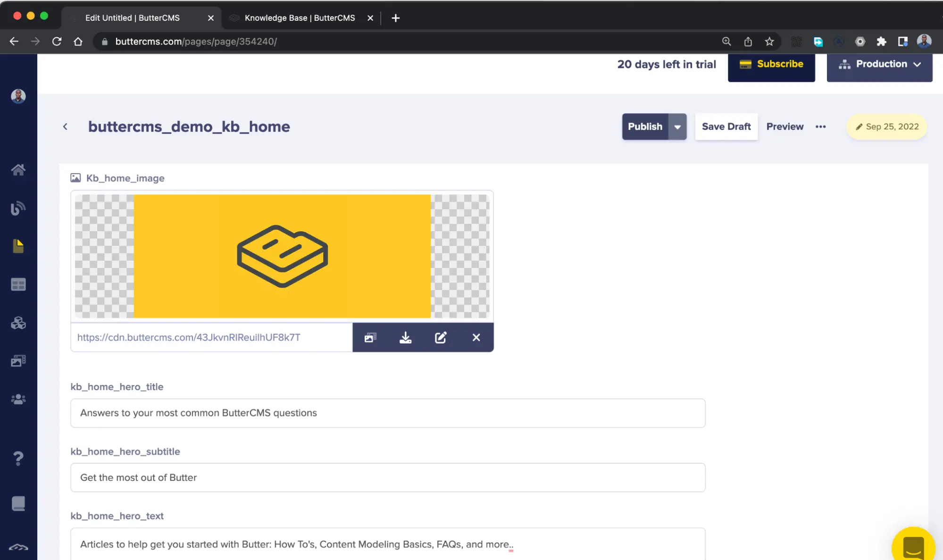Click the image edit/crop icon
Viewport: 943px width, 560px height.
441,337
